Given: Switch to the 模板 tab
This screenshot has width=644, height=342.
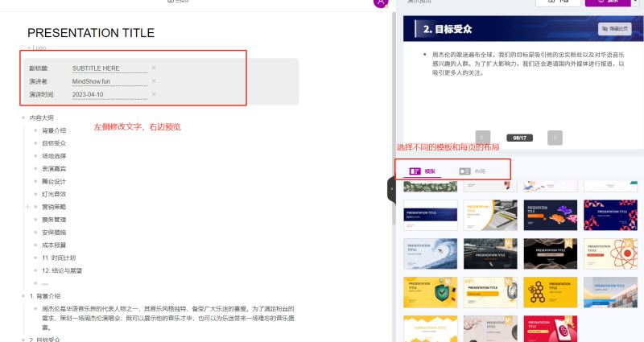Looking at the screenshot, I should [422, 171].
